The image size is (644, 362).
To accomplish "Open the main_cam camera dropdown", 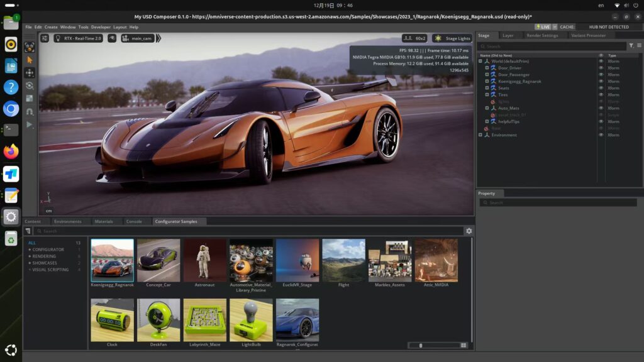I will (x=138, y=38).
